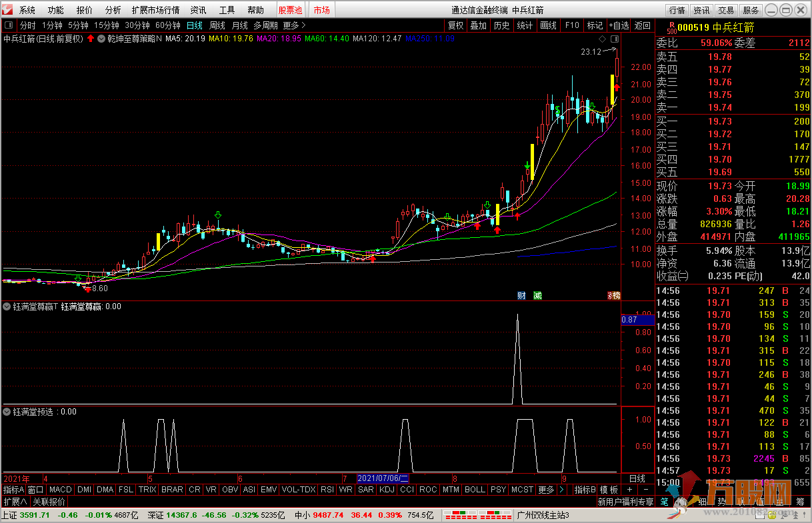Expand the 钰满堂预选 indicator dropdown
The image size is (812, 523).
pos(7,412)
